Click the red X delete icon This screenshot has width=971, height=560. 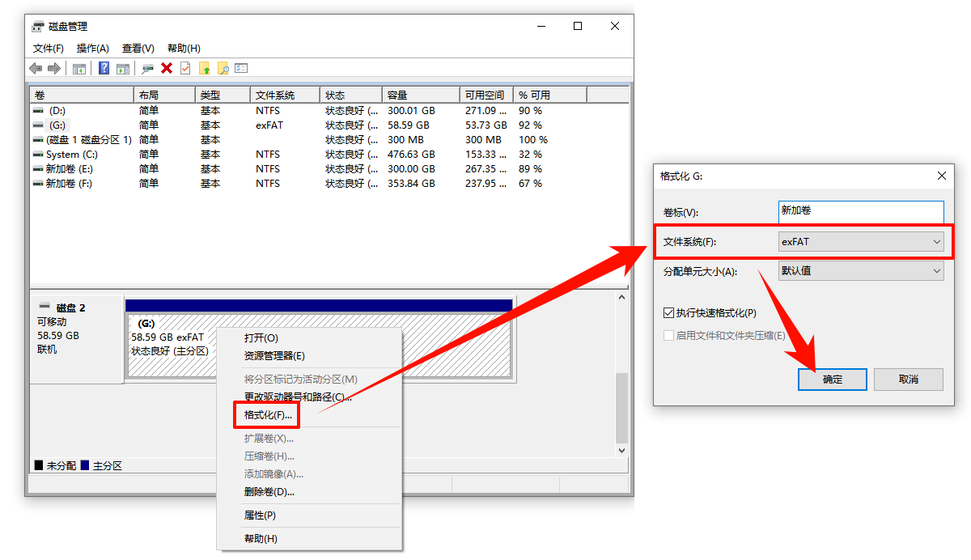[167, 69]
